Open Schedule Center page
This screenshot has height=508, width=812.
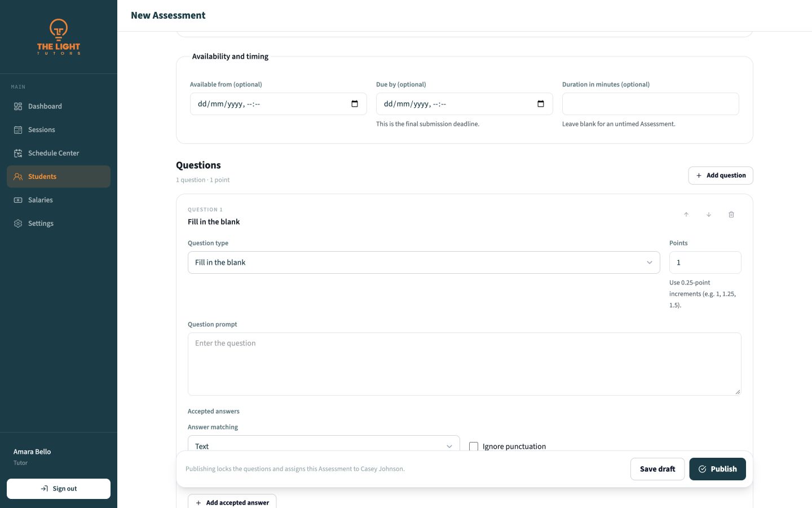tap(59, 153)
